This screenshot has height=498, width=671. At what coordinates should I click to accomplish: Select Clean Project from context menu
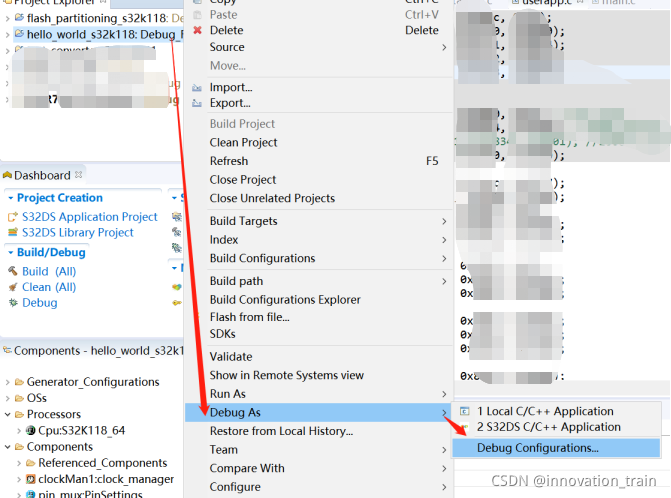click(x=319, y=142)
